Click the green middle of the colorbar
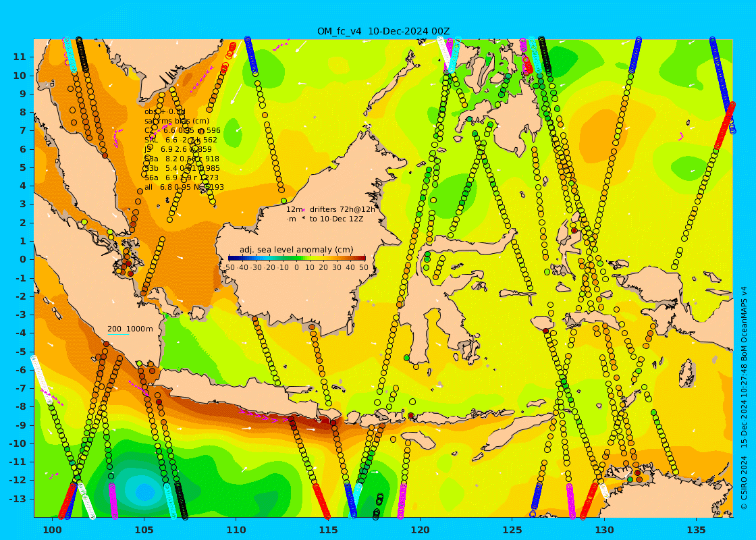 [x=296, y=258]
